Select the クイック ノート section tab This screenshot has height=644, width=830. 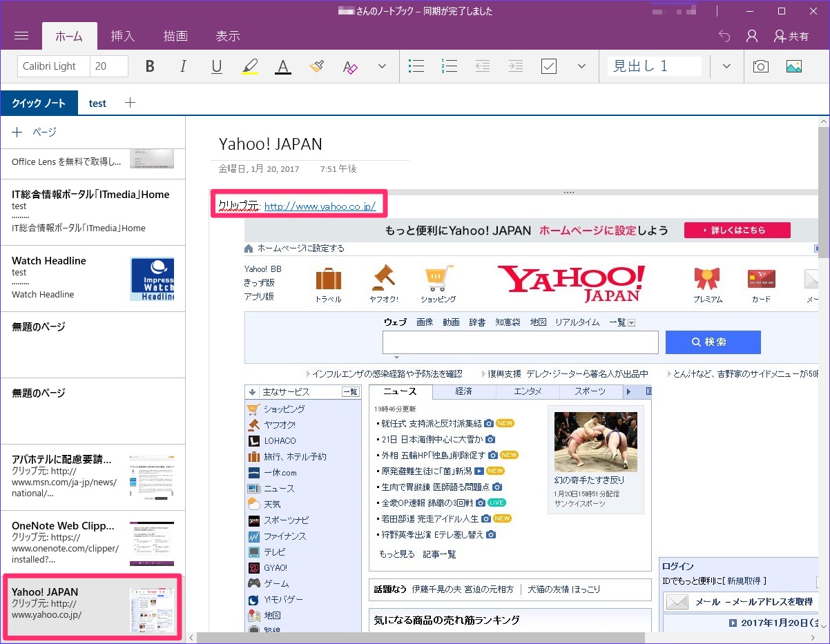[39, 103]
